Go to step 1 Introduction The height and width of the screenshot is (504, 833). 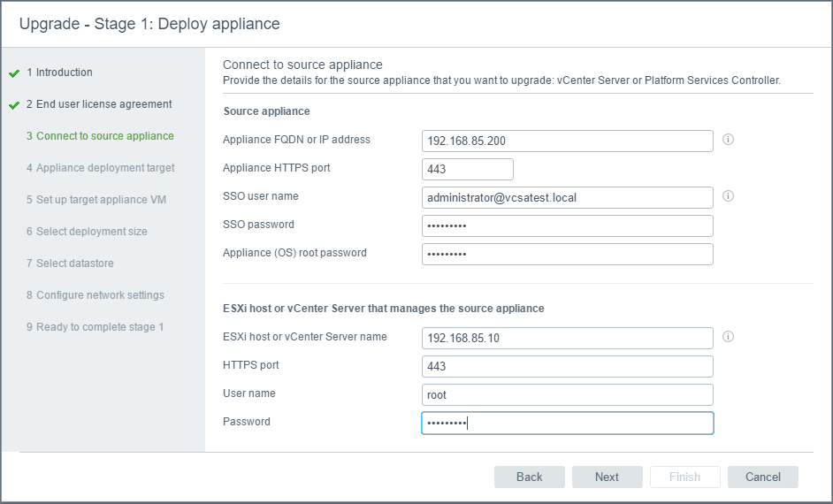coord(64,73)
